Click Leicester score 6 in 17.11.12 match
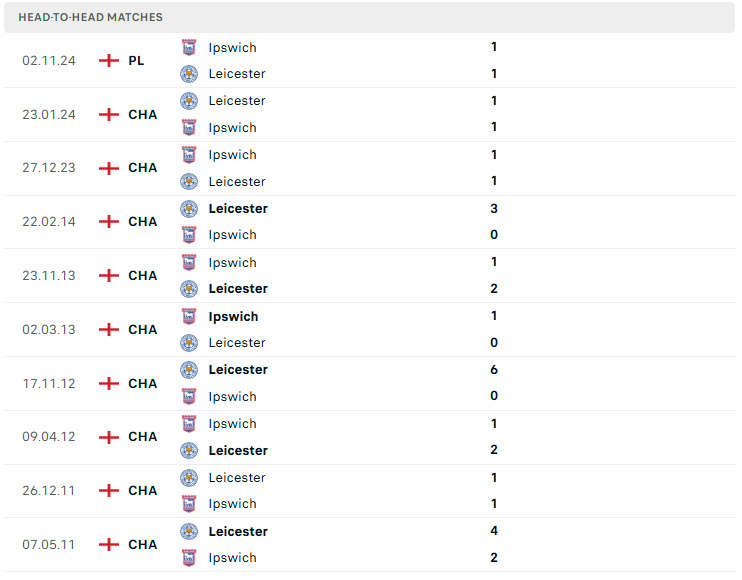The width and height of the screenshot is (742, 580). click(494, 370)
